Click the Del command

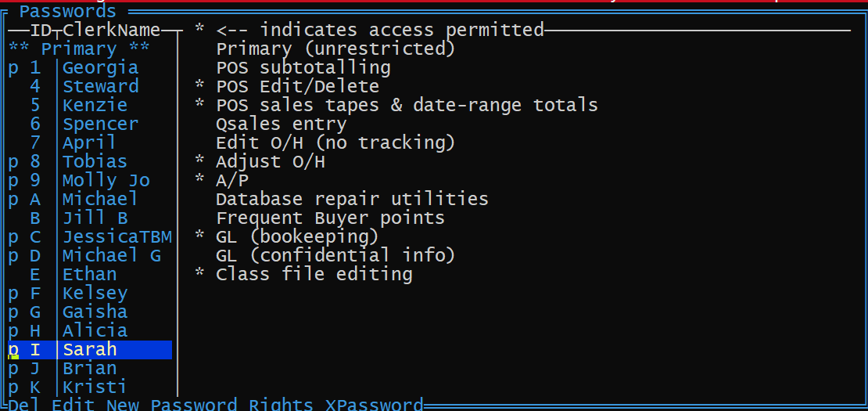pos(24,405)
